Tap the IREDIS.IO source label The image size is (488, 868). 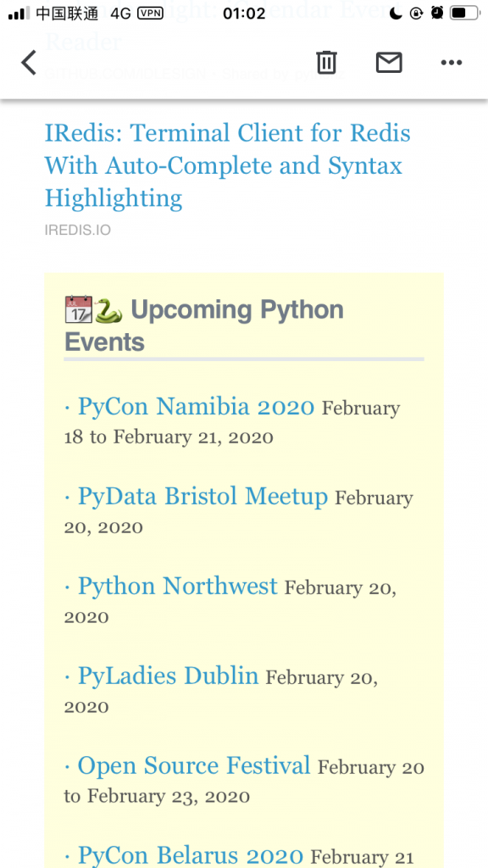78,231
